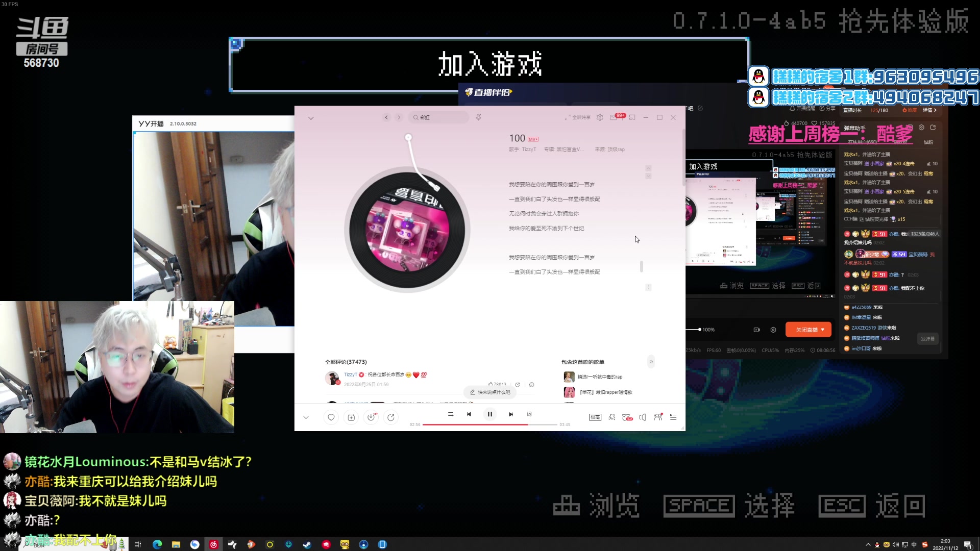Switch to 在线用户(660) tab

(863, 142)
